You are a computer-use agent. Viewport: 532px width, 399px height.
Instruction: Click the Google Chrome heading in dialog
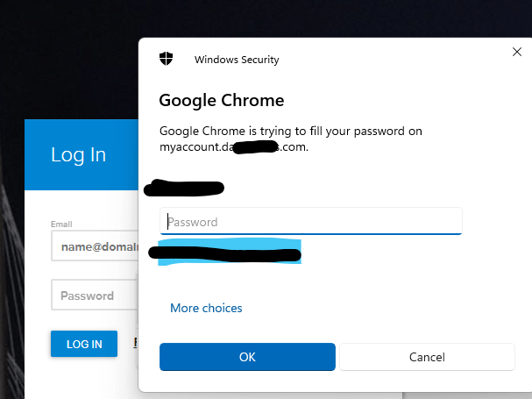(x=221, y=100)
